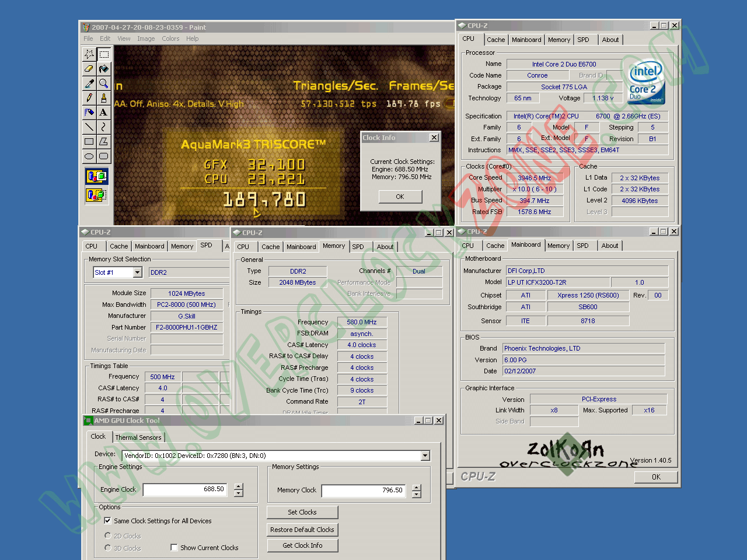Open the Colors menu in Paint
Viewport: 747px width, 560px height.
pos(170,38)
